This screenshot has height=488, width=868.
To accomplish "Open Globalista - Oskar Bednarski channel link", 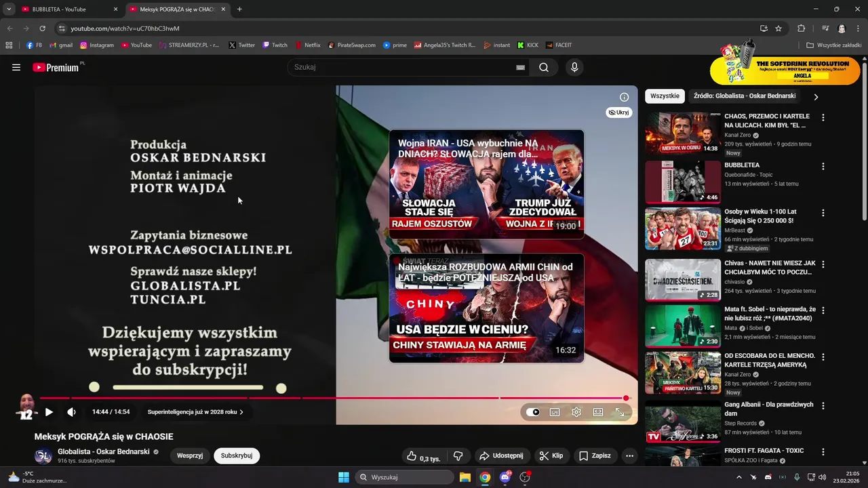I will pos(104,451).
